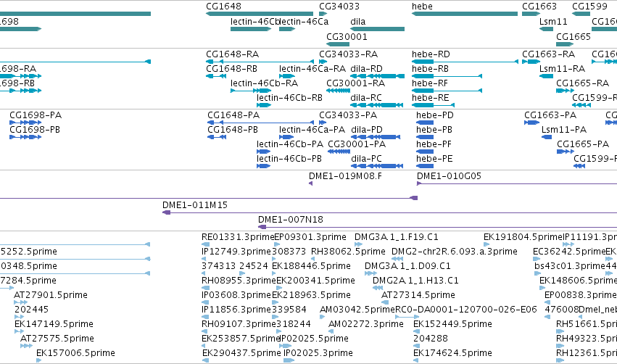Select EST AT27901.5prime

pyautogui.click(x=51, y=295)
